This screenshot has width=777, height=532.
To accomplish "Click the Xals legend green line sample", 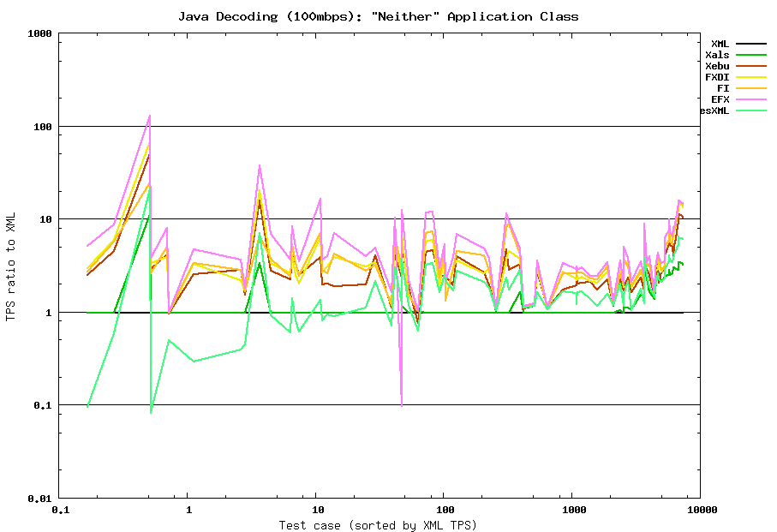I will click(751, 55).
